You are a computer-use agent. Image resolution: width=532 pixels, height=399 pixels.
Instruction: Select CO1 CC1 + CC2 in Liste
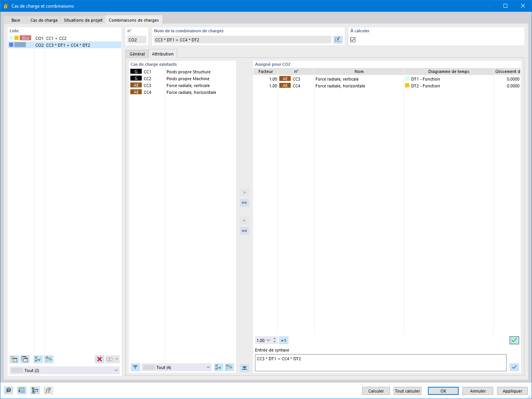click(x=65, y=38)
